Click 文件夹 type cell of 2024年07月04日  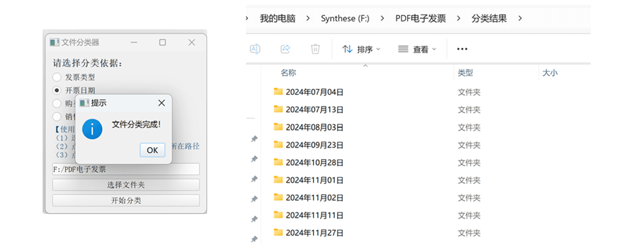click(469, 92)
